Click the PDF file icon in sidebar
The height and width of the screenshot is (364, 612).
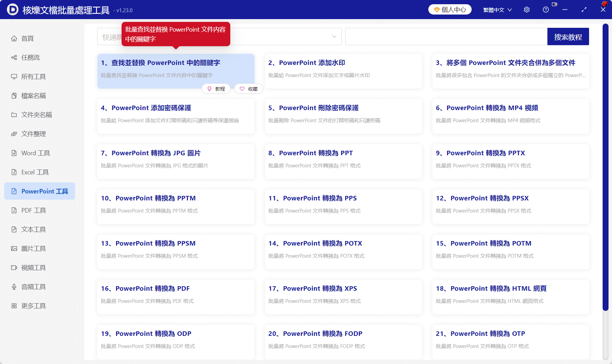(14, 210)
